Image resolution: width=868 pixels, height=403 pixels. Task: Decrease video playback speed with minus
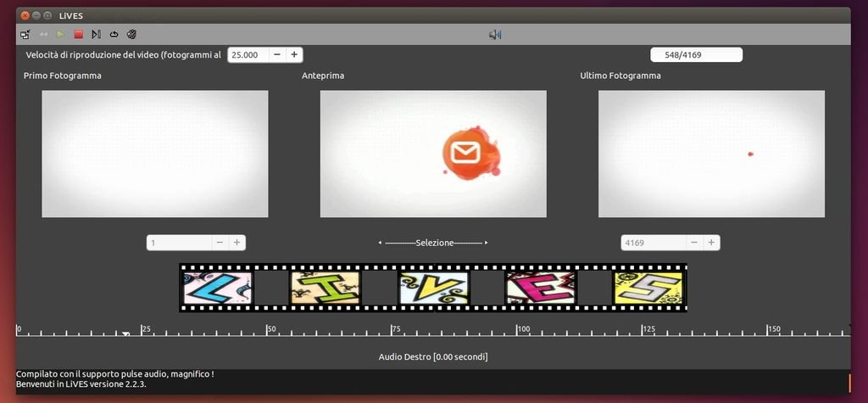pyautogui.click(x=277, y=54)
